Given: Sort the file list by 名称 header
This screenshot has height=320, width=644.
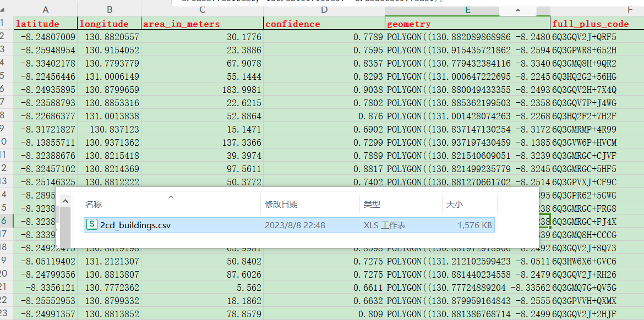Looking at the screenshot, I should pyautogui.click(x=94, y=204).
